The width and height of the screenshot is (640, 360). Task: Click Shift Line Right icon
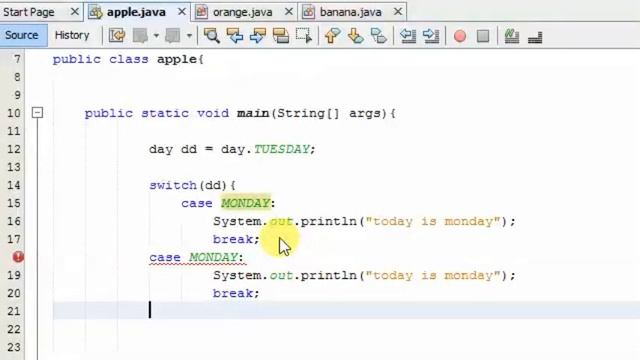coord(431,36)
